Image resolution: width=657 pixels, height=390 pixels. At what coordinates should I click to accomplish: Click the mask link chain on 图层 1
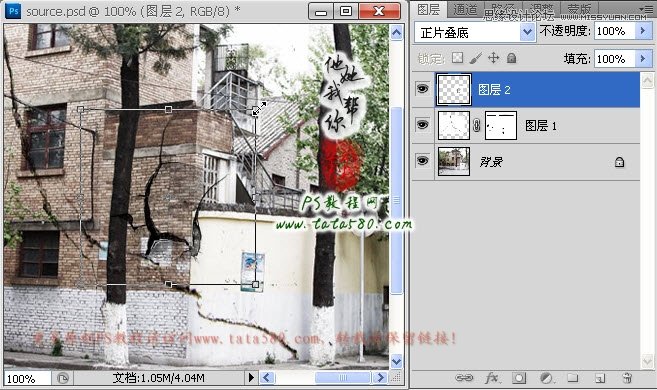[476, 125]
